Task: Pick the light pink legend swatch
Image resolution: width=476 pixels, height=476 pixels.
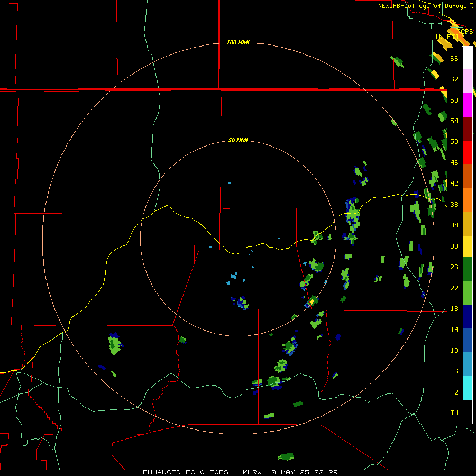Action: click(467, 81)
